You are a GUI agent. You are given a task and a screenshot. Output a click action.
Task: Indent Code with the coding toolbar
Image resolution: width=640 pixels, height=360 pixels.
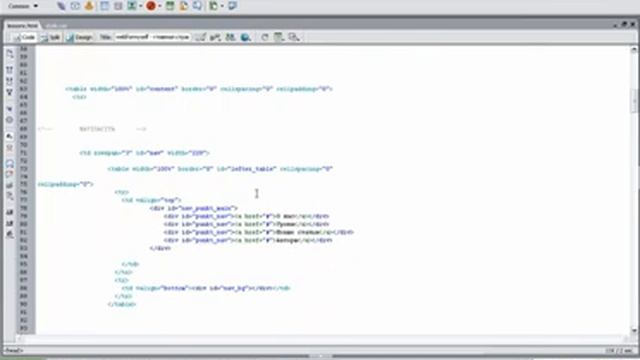click(10, 212)
